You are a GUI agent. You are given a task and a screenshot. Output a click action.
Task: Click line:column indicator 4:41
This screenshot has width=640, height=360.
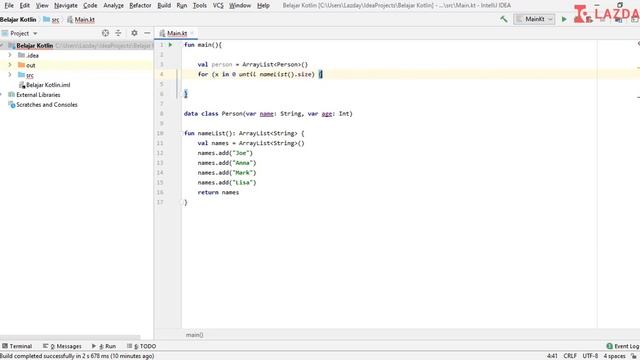click(x=552, y=356)
